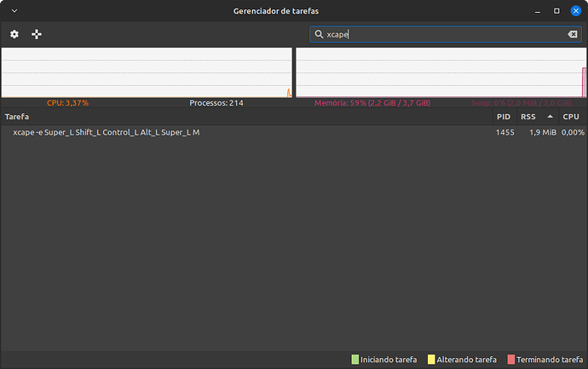Select the xcape process row
Screen dimensions: 588x369
(256, 133)
